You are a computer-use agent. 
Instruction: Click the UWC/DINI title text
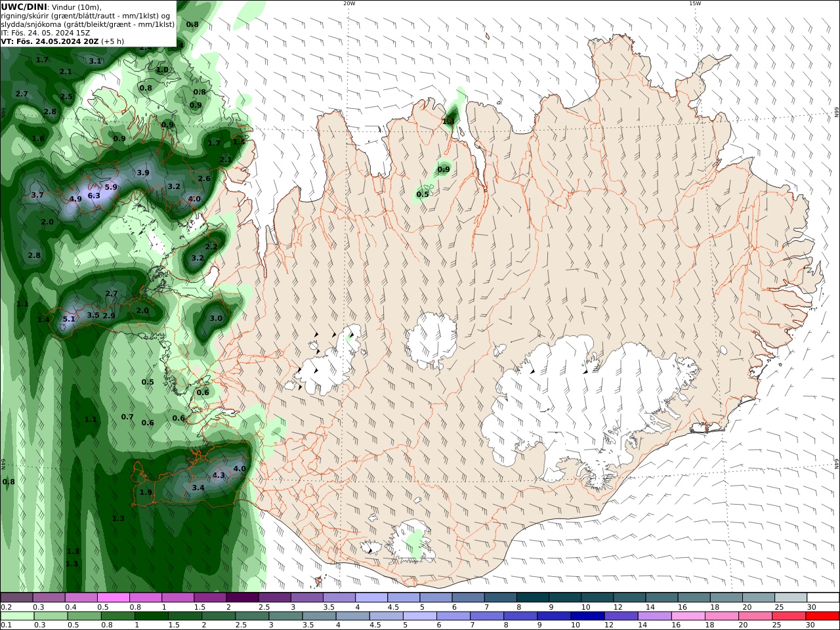24,7
